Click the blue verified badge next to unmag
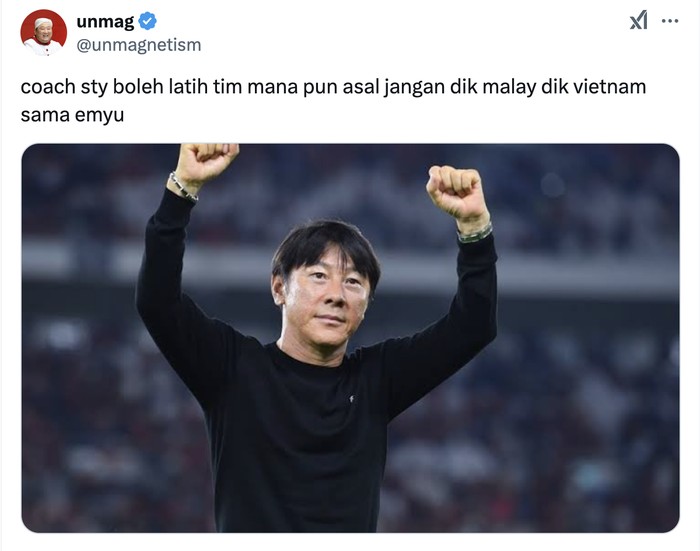700x551 pixels. pyautogui.click(x=147, y=21)
